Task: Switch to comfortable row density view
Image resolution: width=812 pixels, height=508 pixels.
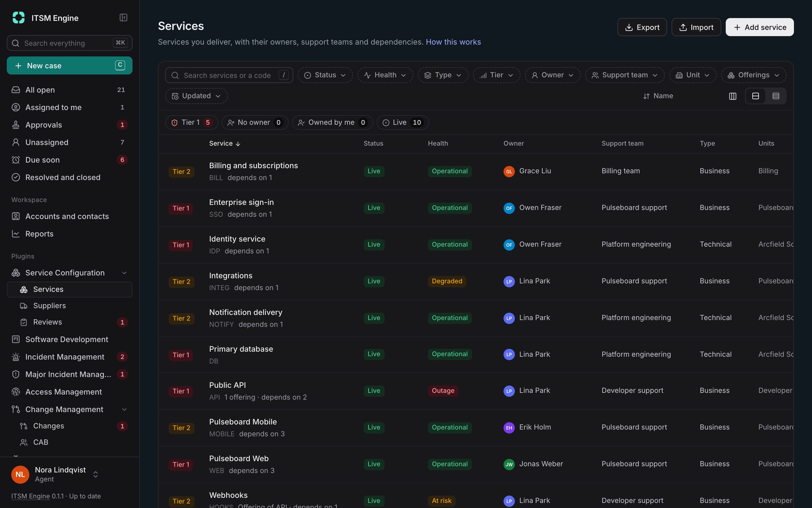Action: click(755, 96)
